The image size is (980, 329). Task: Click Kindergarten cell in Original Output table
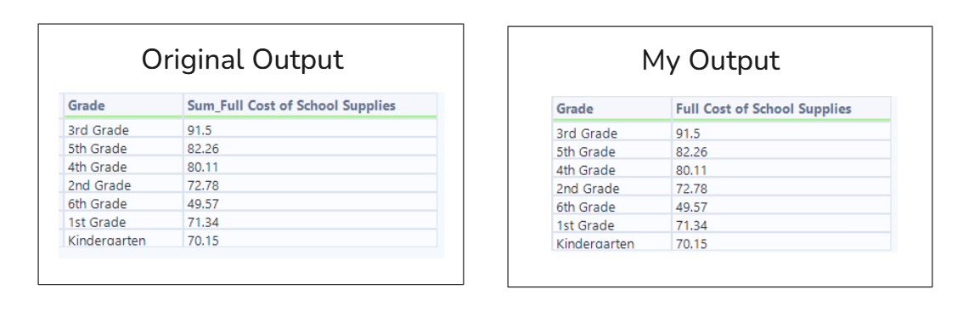[x=123, y=240]
